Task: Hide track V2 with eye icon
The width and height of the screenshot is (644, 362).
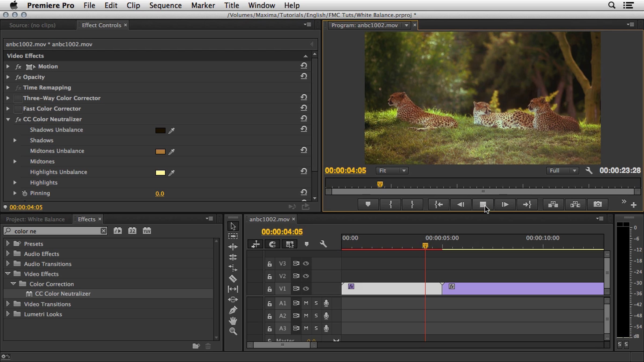Action: pyautogui.click(x=306, y=276)
